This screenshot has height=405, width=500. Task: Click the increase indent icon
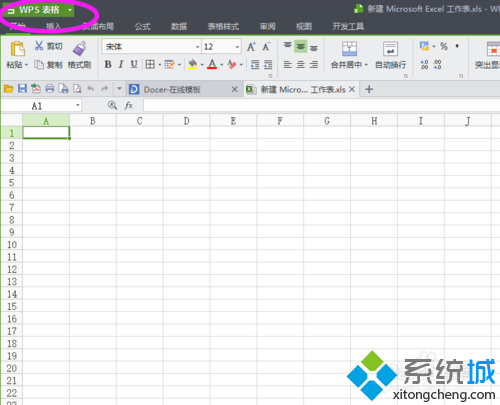[268, 64]
